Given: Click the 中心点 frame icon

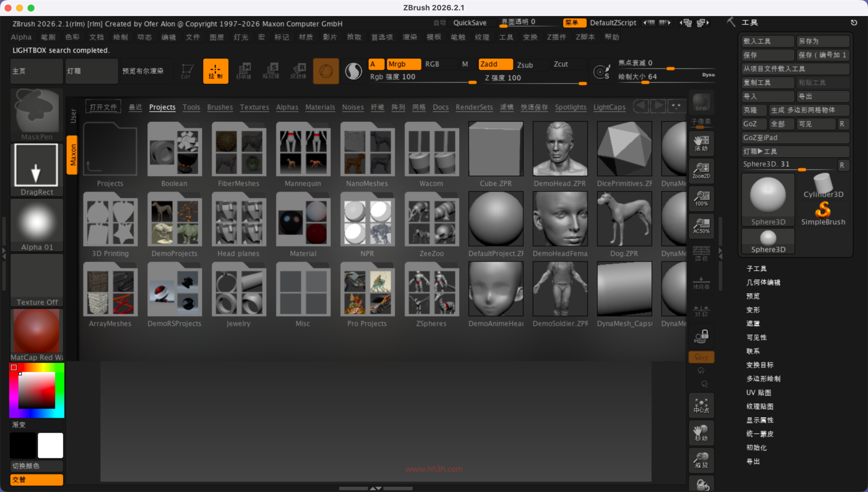Looking at the screenshot, I should [701, 405].
